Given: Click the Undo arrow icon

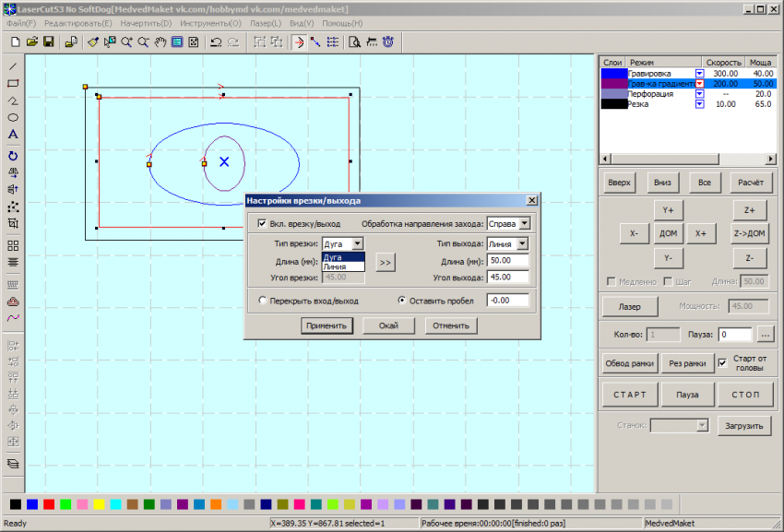Looking at the screenshot, I should [x=216, y=42].
